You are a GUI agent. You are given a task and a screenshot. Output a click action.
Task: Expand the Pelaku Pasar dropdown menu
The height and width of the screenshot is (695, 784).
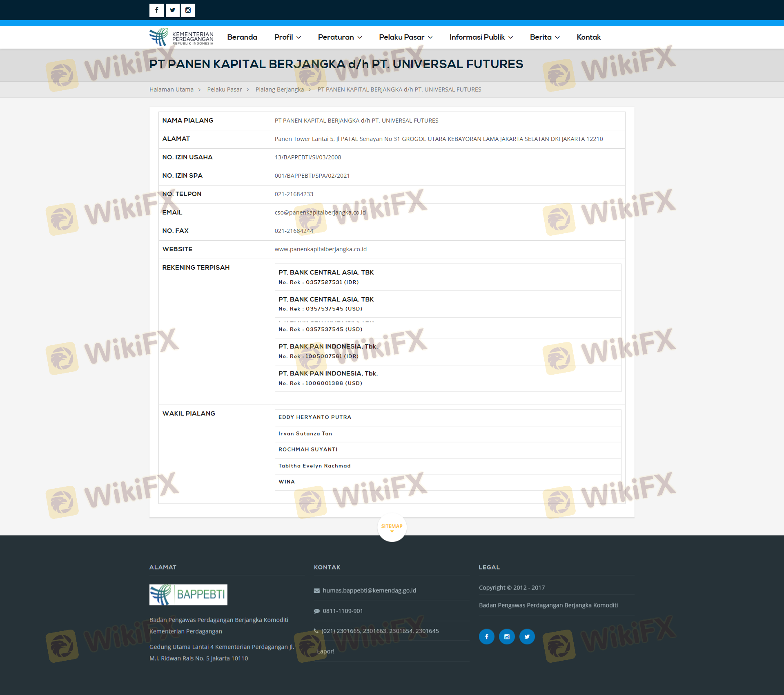(405, 37)
